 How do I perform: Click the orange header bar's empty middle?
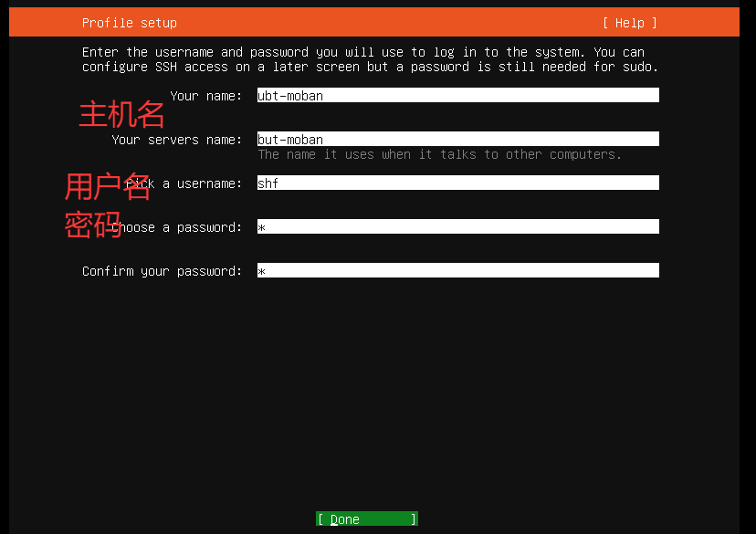[383, 23]
